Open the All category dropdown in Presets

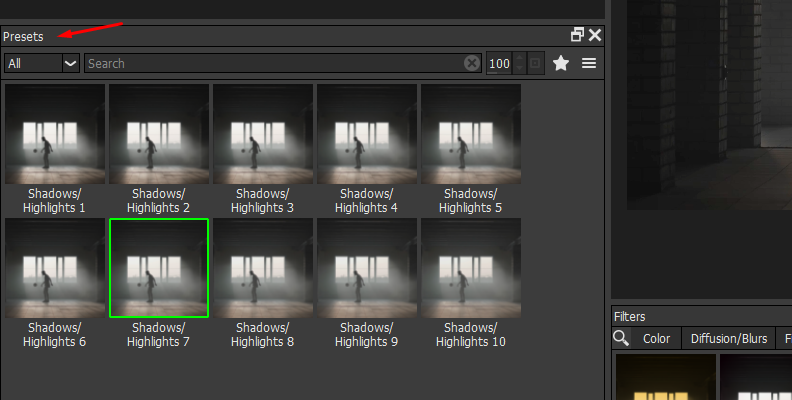pos(42,64)
